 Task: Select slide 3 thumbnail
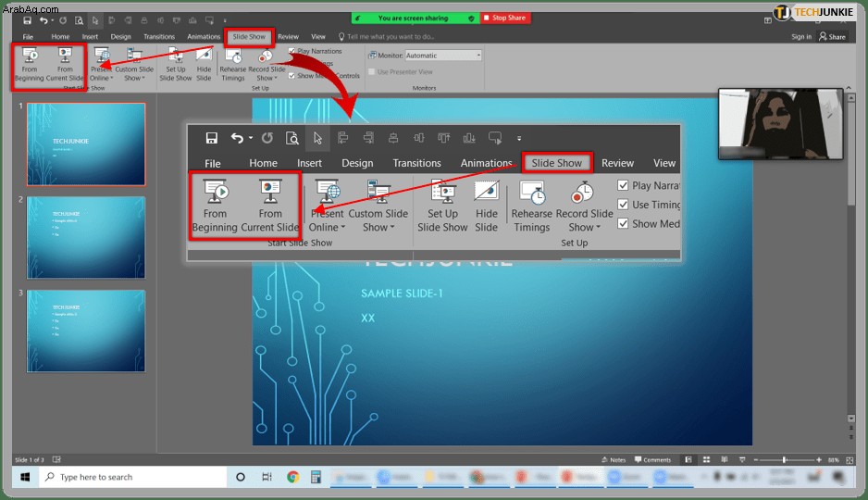click(x=86, y=331)
